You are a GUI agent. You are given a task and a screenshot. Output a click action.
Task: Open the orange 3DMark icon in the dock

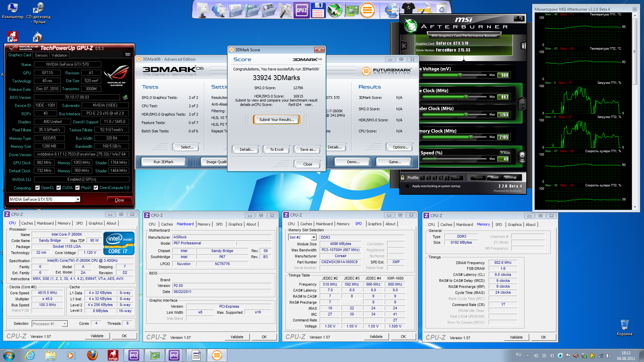click(367, 10)
